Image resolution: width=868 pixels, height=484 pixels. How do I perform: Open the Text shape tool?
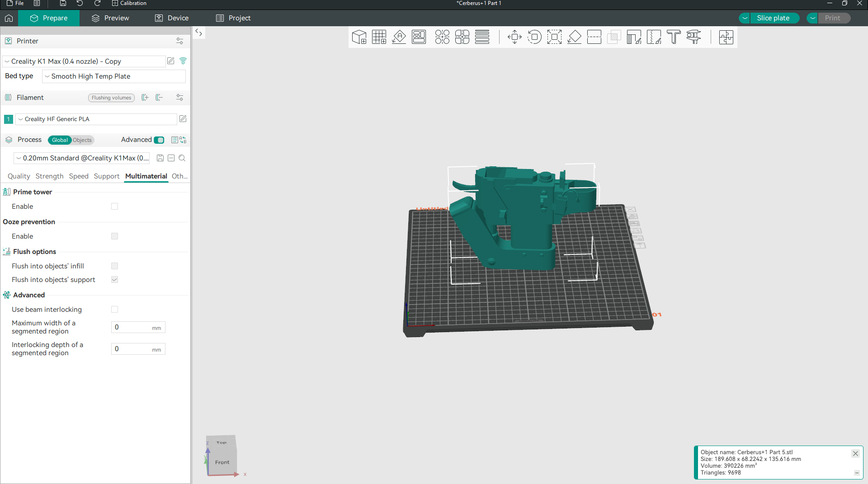click(674, 37)
